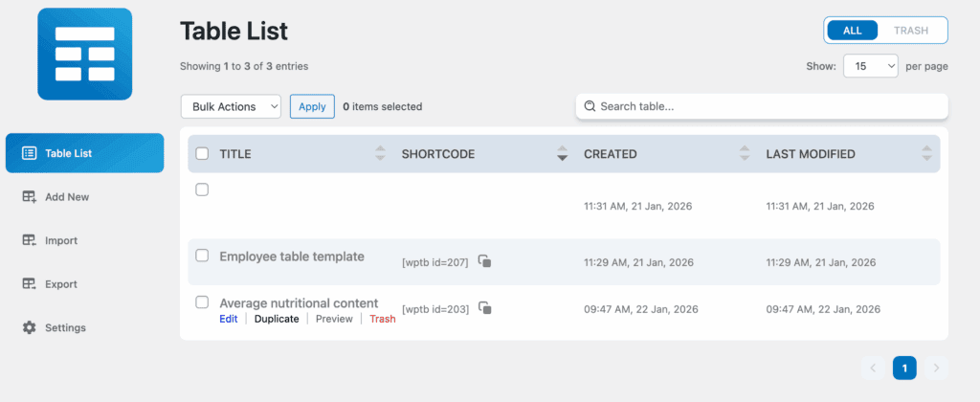The height and width of the screenshot is (402, 980).
Task: Open the per page count dropdown
Action: (871, 66)
